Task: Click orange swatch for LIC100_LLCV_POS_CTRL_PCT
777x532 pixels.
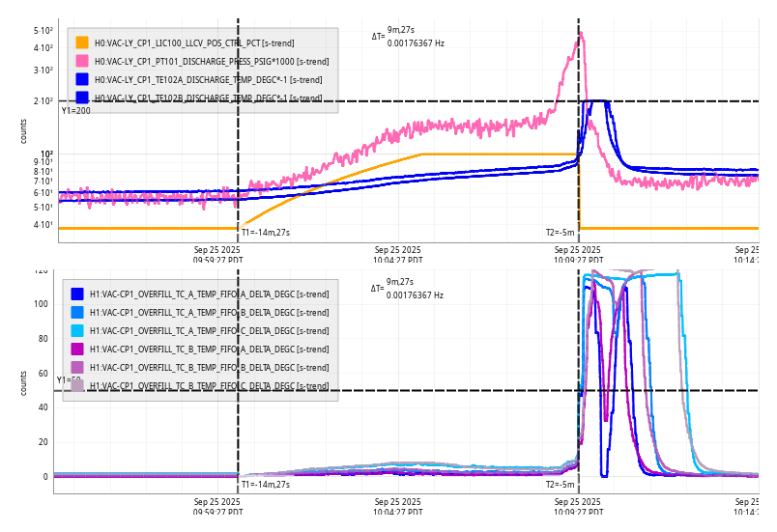Action: coord(82,42)
